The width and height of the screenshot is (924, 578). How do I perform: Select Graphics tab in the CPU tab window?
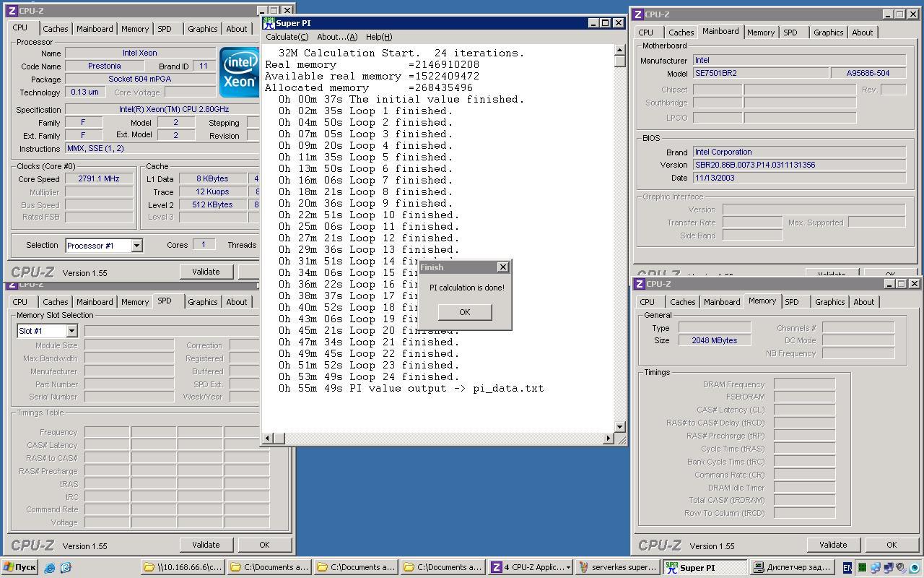click(x=202, y=29)
